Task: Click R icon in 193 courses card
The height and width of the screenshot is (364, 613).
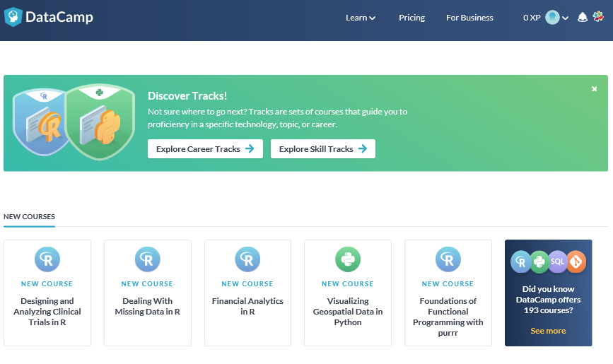Action: [x=521, y=262]
